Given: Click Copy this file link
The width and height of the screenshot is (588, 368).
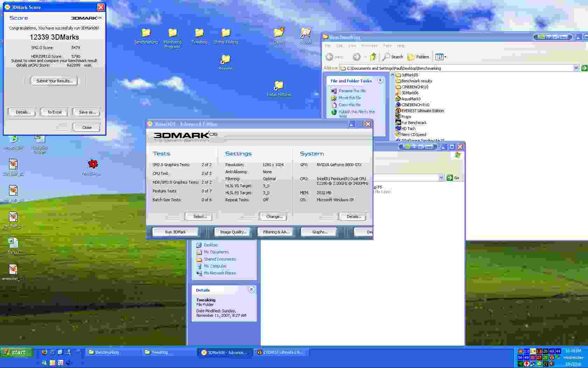Looking at the screenshot, I should 350,105.
